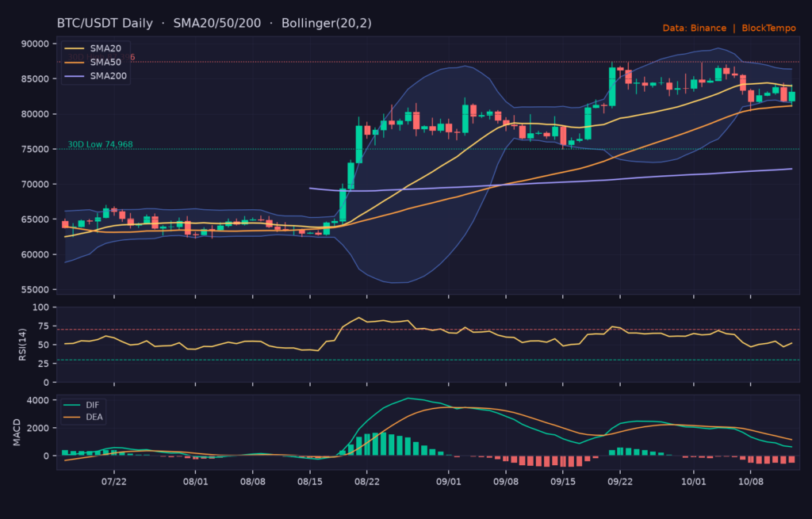Click the SMA50 legend label

(105, 62)
